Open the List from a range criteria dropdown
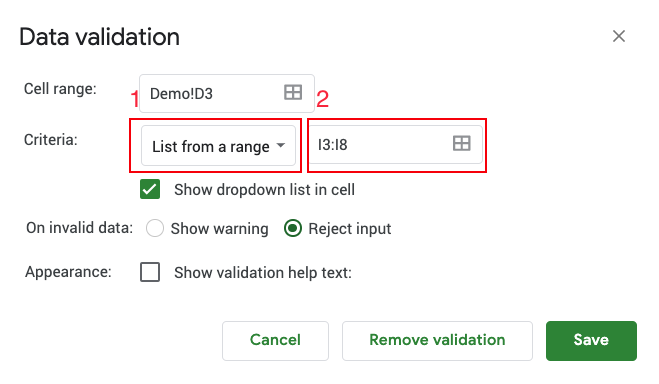The image size is (659, 384). pyautogui.click(x=218, y=146)
